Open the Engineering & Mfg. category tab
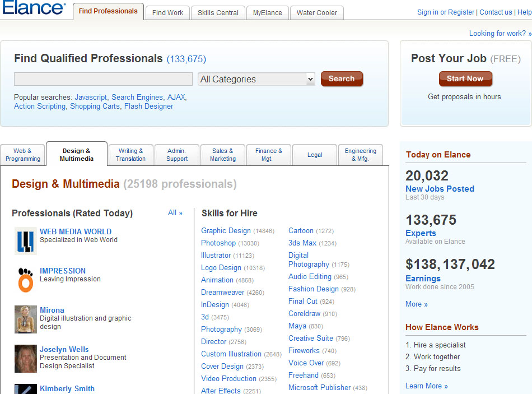 tap(360, 155)
